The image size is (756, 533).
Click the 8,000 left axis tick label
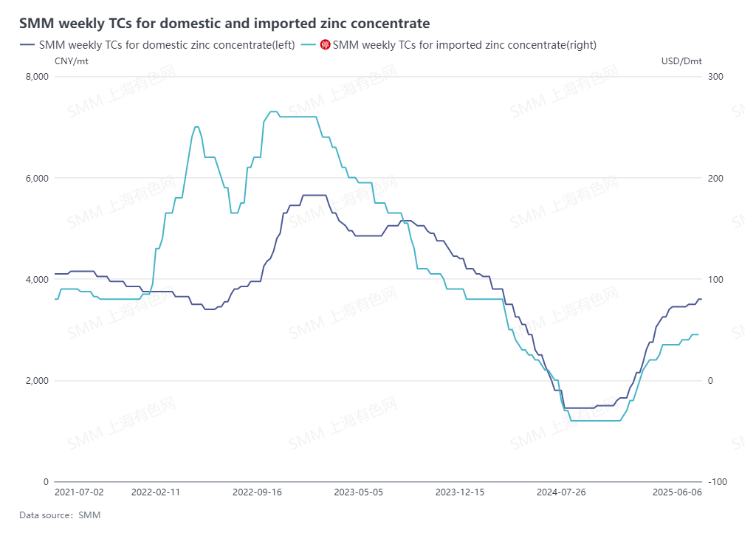tap(37, 77)
